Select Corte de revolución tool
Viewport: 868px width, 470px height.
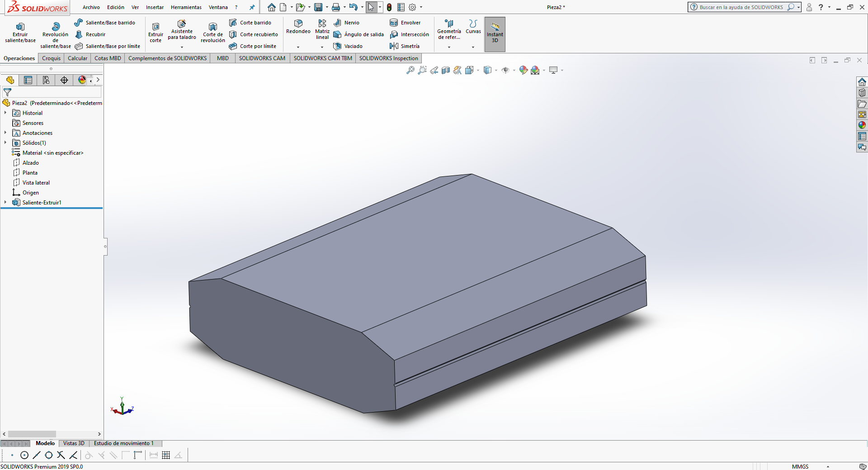click(x=213, y=33)
